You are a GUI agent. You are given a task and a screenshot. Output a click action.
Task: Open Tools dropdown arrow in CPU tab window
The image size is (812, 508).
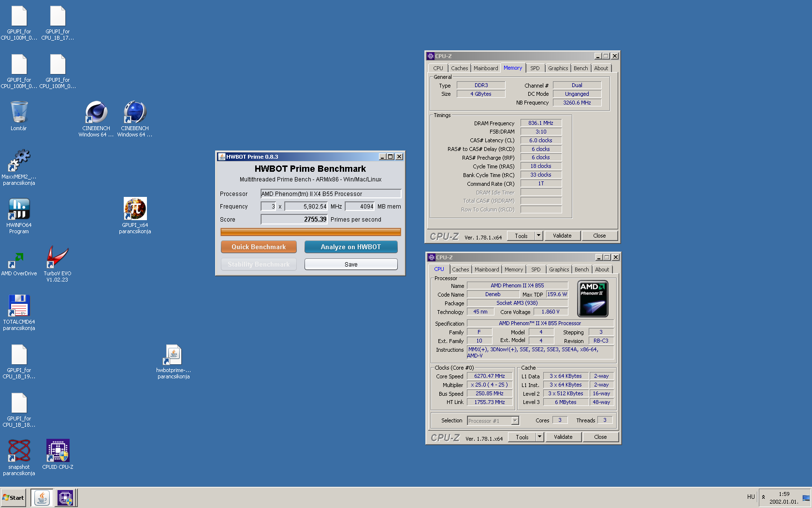(x=539, y=437)
